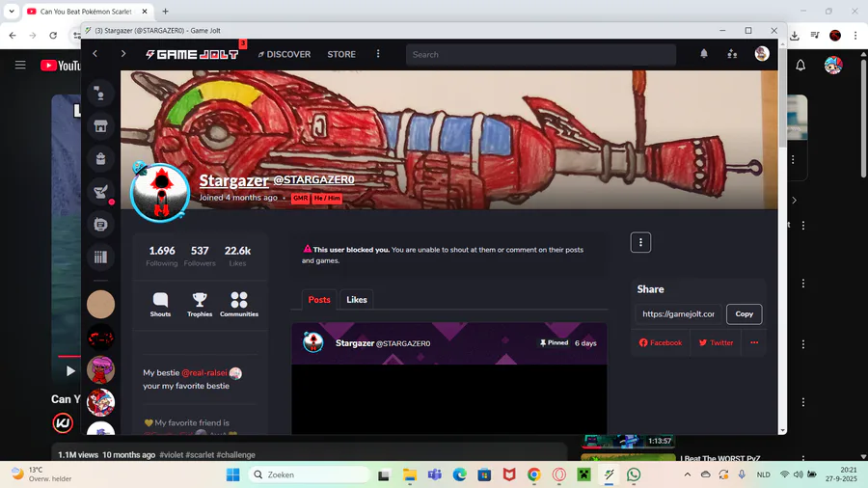
Task: Open the STORE menu item
Action: click(x=341, y=54)
